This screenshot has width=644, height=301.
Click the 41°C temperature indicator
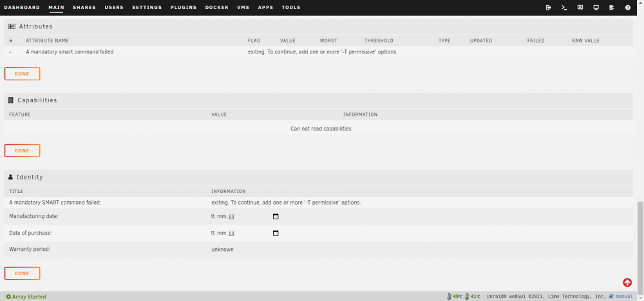tap(473, 296)
